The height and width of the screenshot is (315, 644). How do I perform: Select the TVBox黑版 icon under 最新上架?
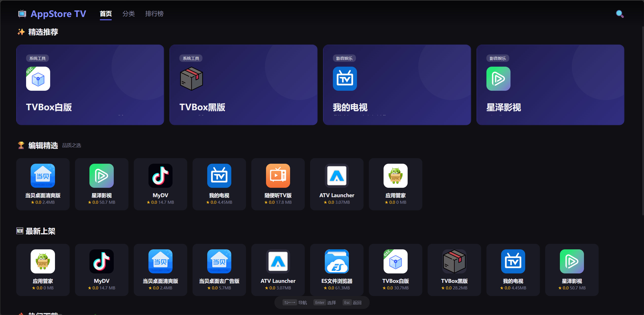coord(454,261)
